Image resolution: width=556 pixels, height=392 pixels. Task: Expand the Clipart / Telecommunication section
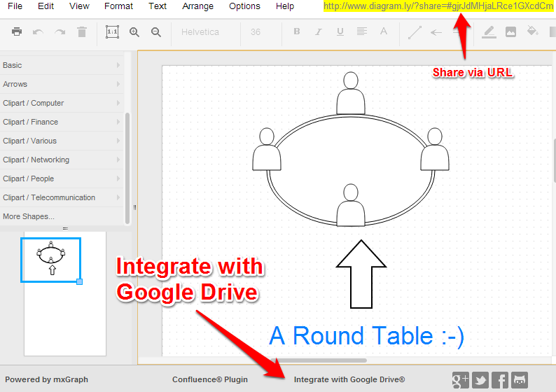point(62,197)
